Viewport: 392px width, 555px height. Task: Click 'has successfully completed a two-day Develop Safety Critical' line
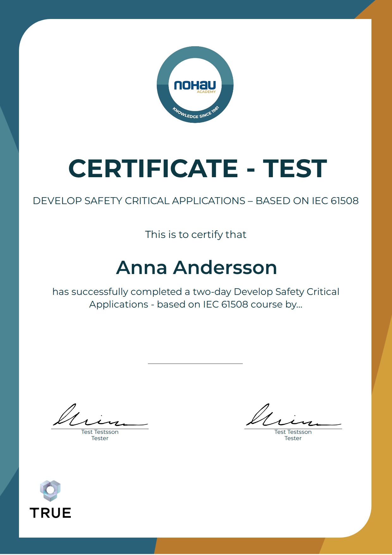[196, 292]
